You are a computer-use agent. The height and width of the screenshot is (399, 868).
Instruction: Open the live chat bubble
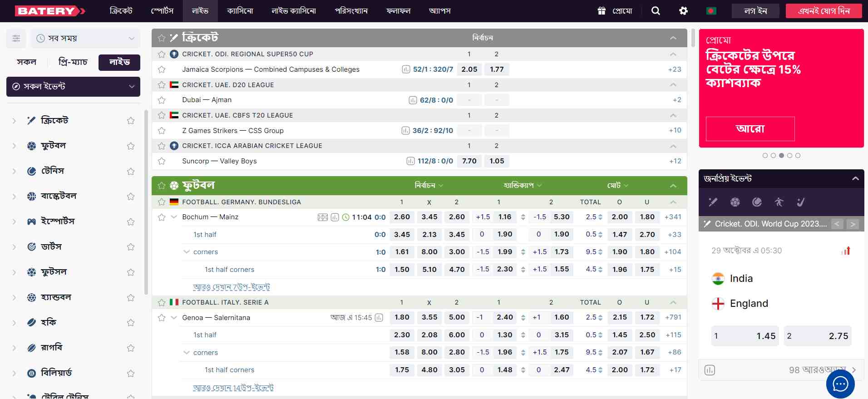(840, 384)
